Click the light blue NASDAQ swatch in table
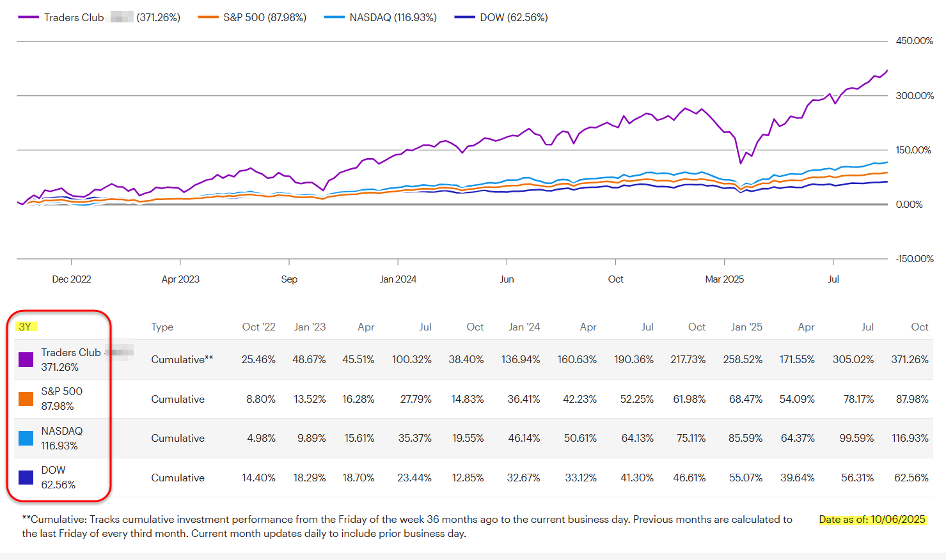 (26, 438)
